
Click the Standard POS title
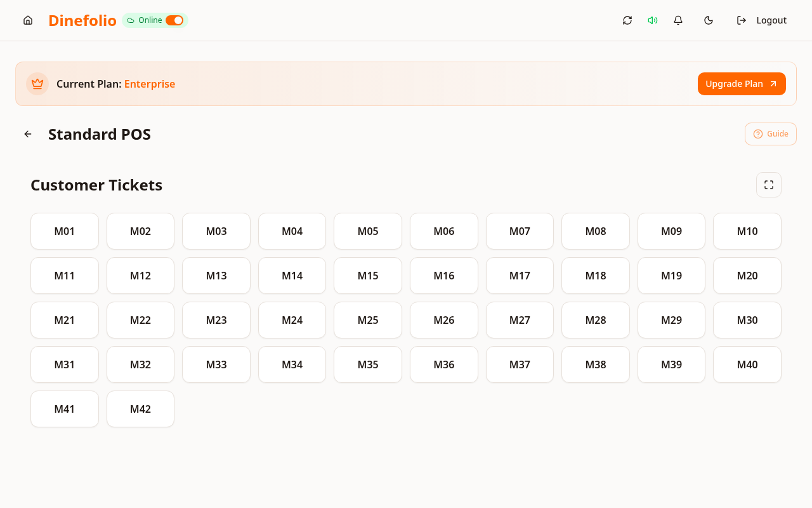(100, 134)
